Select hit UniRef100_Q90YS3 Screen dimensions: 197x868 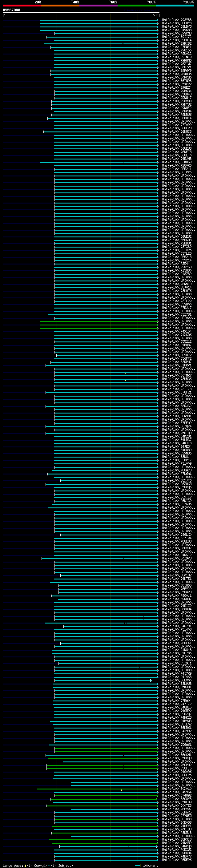pyautogui.click(x=177, y=267)
